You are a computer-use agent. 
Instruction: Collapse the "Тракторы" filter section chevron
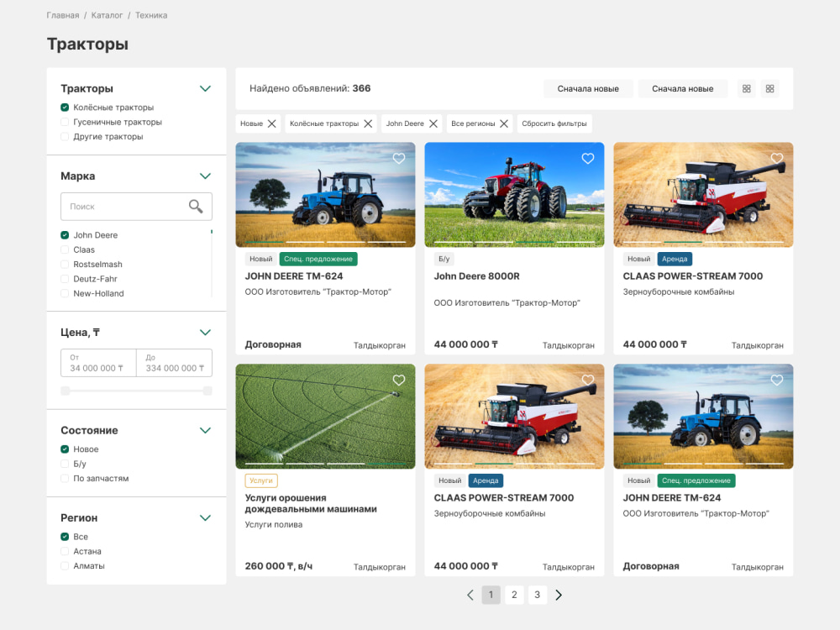coord(205,88)
